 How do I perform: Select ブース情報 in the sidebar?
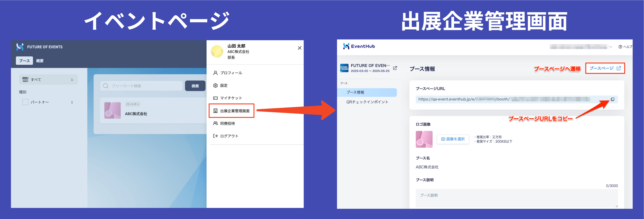point(367,92)
